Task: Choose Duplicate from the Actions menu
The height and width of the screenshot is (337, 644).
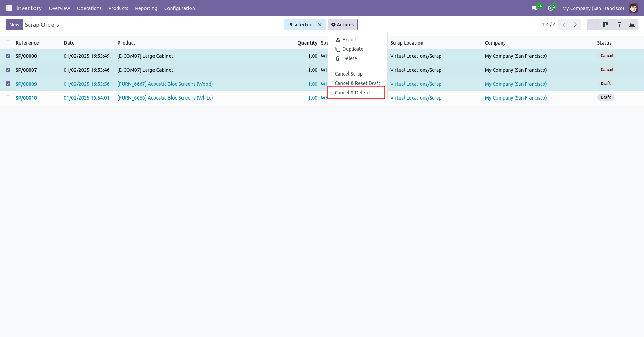Action: point(358,49)
